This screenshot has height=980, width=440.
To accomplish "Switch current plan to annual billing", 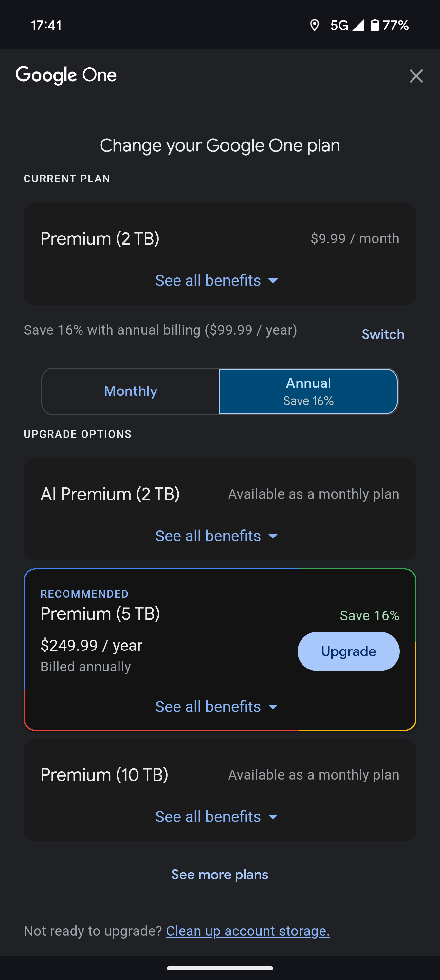I will pos(383,334).
